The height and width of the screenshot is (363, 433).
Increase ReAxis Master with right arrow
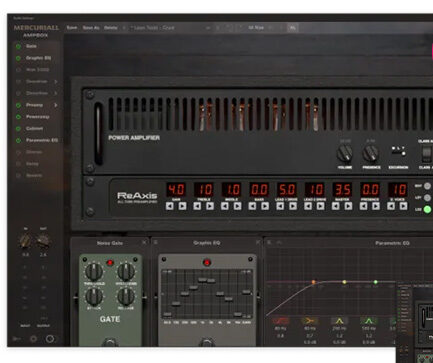(348, 206)
